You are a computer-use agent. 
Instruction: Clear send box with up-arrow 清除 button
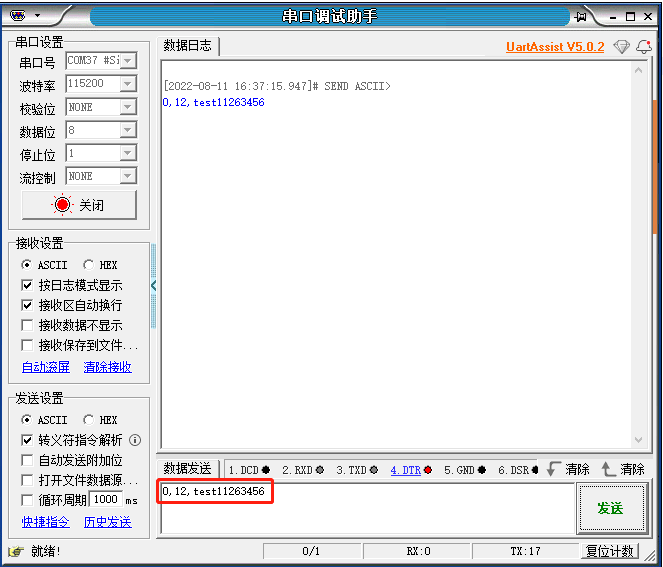(623, 469)
